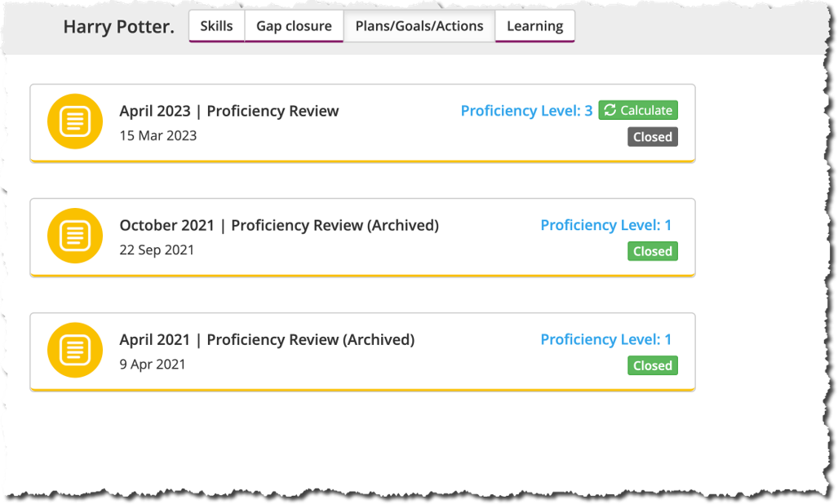The width and height of the screenshot is (838, 504).
Task: Open April 2021 | Proficiency Review (Archived) title
Action: tap(267, 339)
